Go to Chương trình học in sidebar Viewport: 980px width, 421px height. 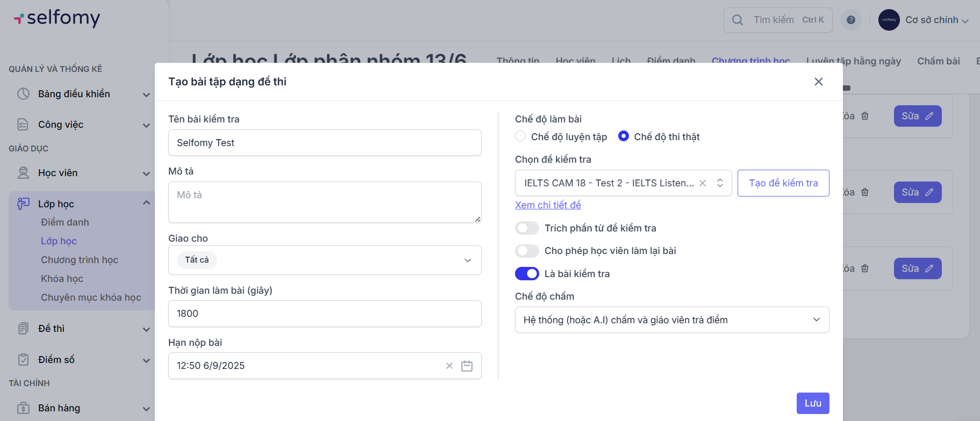[x=80, y=260]
